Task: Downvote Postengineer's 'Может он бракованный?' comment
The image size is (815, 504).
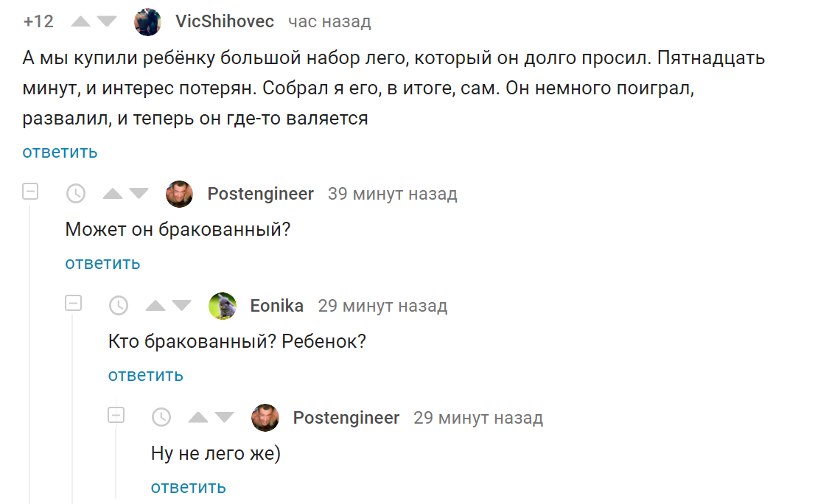Action: coord(139,194)
